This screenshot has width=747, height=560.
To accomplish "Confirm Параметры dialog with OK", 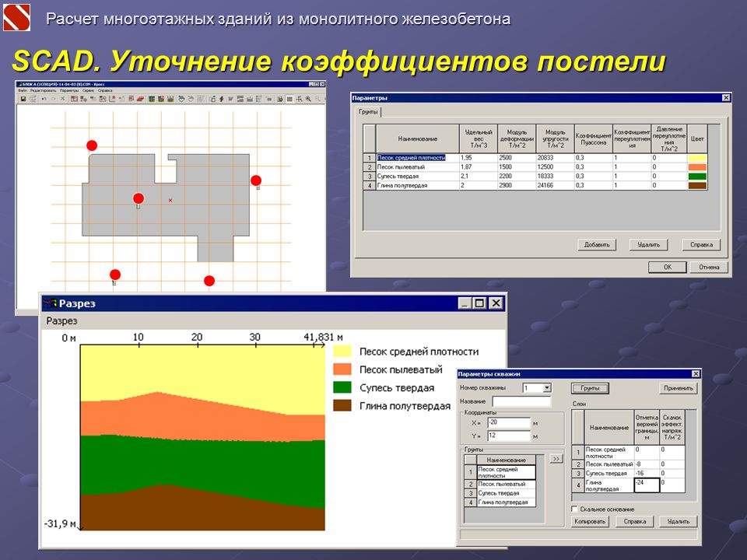I will [668, 267].
